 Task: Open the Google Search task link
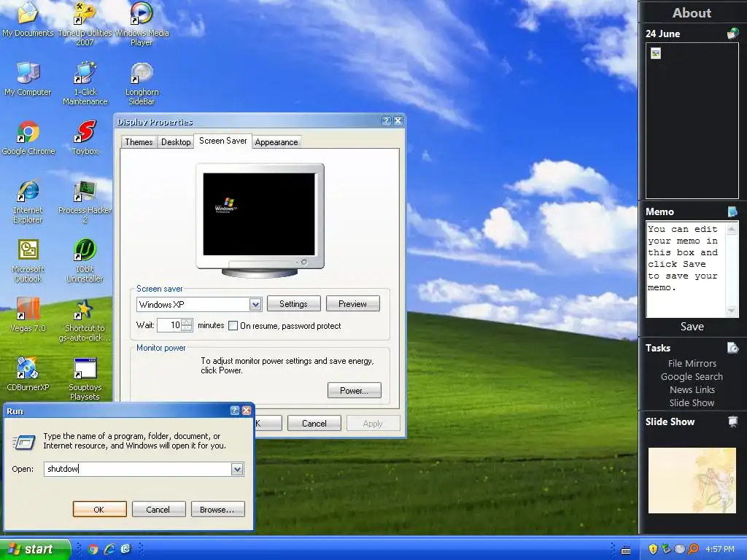[x=692, y=377]
